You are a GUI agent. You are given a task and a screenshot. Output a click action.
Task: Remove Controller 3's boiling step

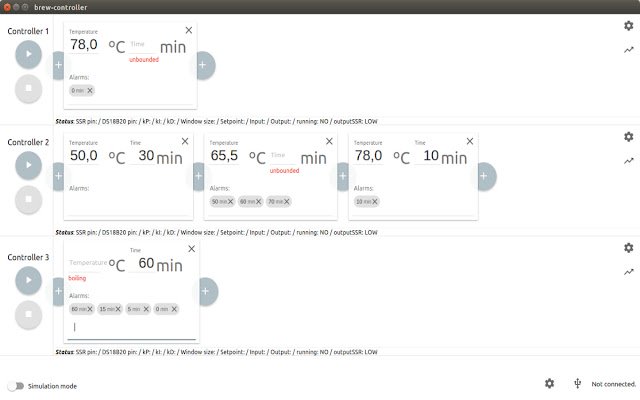pyautogui.click(x=191, y=249)
